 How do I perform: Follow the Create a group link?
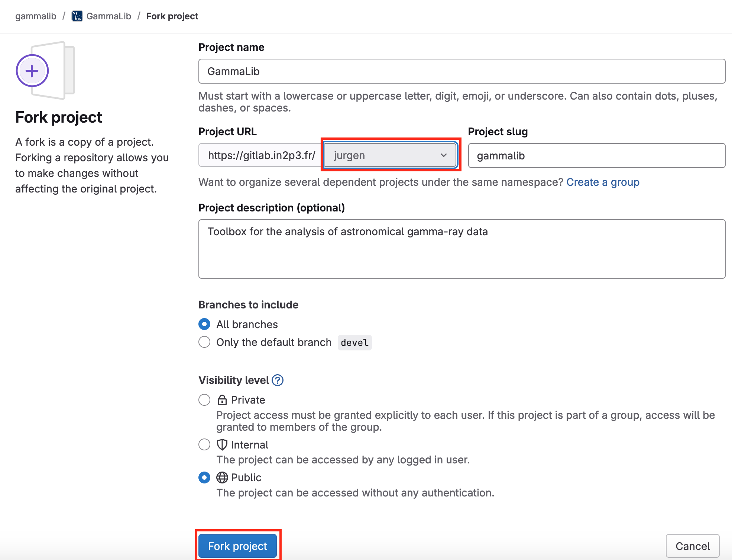tap(603, 182)
